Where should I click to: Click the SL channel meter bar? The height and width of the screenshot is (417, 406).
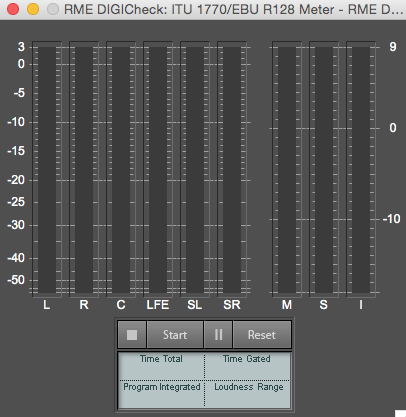click(195, 169)
